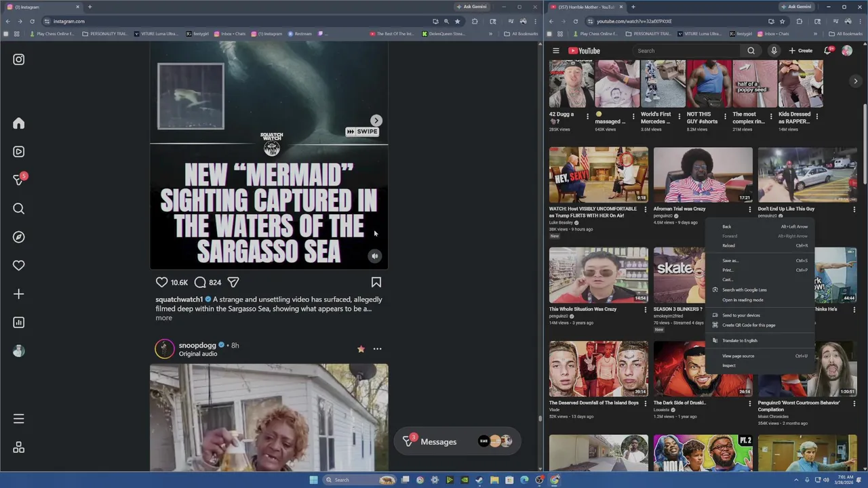Open Instagram direct messages sidebar icon
The height and width of the screenshot is (488, 868).
coord(19,180)
